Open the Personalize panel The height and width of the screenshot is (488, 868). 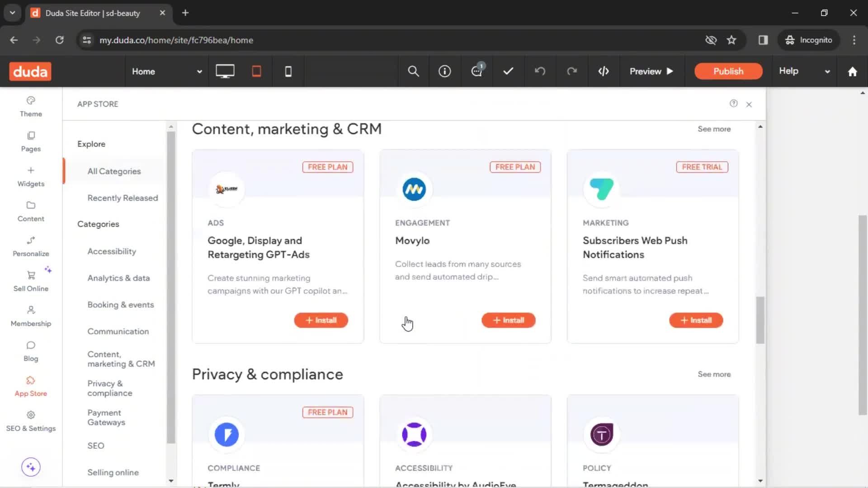(x=31, y=246)
